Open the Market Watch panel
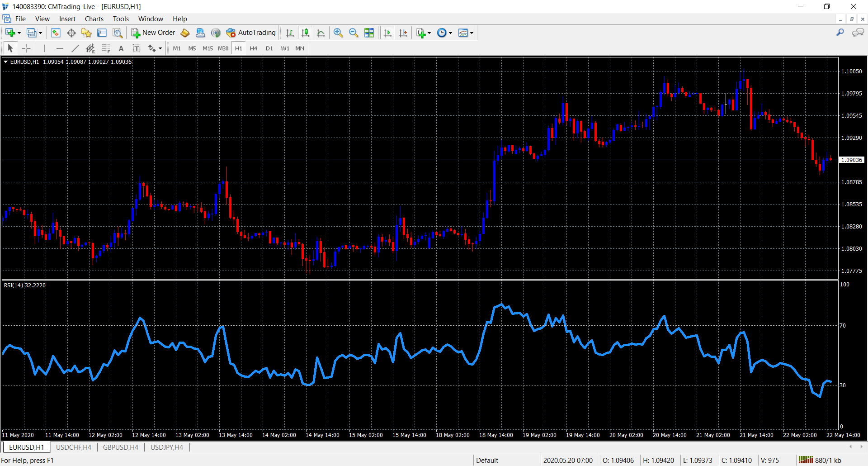Viewport: 868px width, 466px height. click(56, 33)
